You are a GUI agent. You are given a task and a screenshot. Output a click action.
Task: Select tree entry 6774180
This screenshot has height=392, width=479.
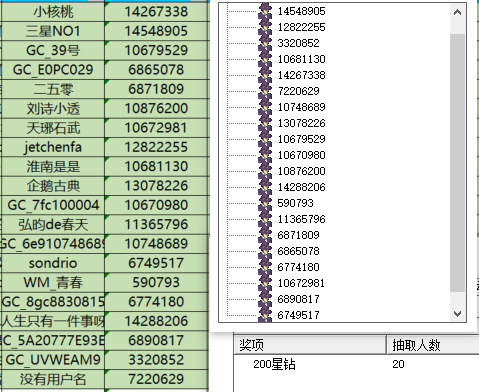coord(298,267)
